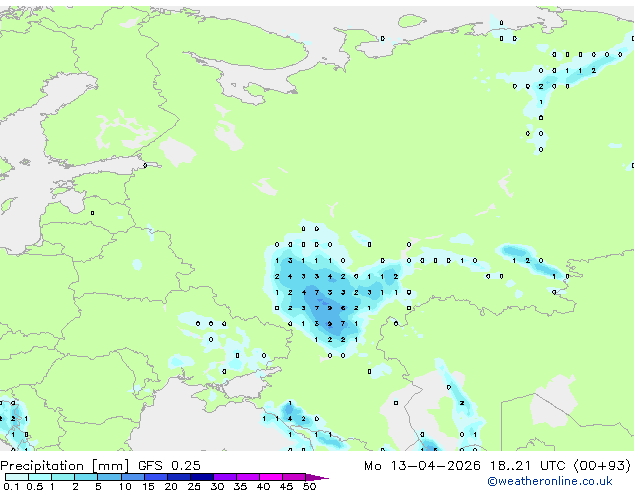
Task: Click the legend label '20'
Action: (x=171, y=486)
